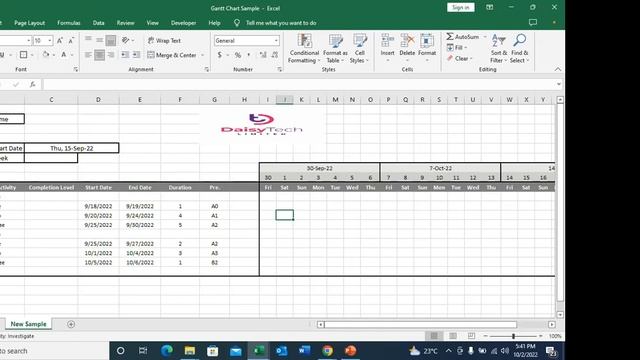Click the Borders icon in the Font group

click(23, 55)
